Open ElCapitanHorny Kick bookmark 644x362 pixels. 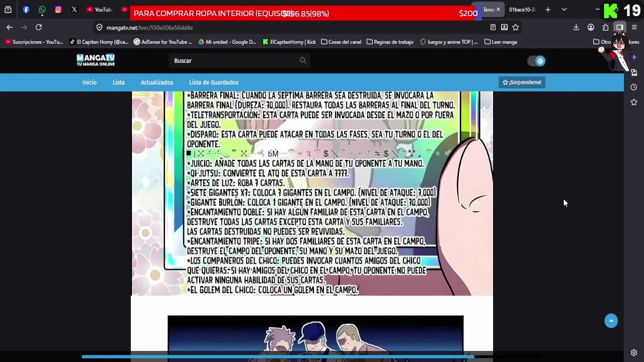[289, 42]
